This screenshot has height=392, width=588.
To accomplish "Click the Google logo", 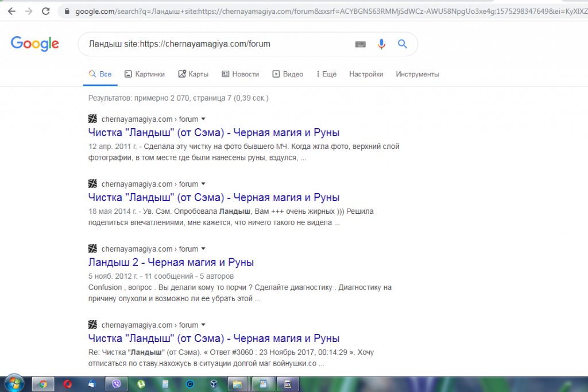I will tap(35, 44).
